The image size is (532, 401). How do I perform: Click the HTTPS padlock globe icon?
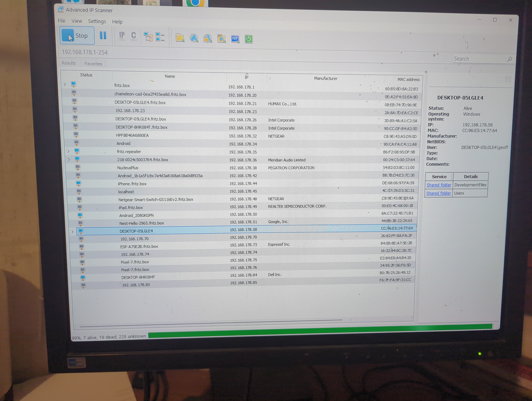click(208, 39)
